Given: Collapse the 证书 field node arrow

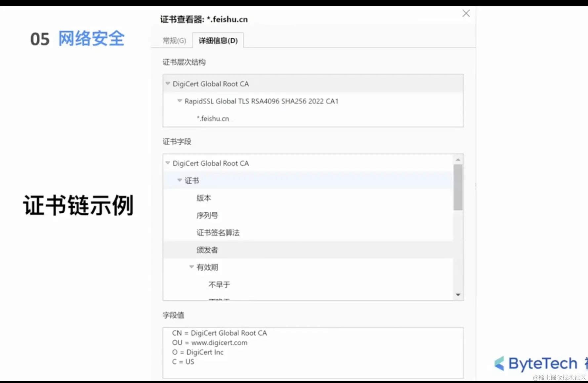Looking at the screenshot, I should point(180,180).
